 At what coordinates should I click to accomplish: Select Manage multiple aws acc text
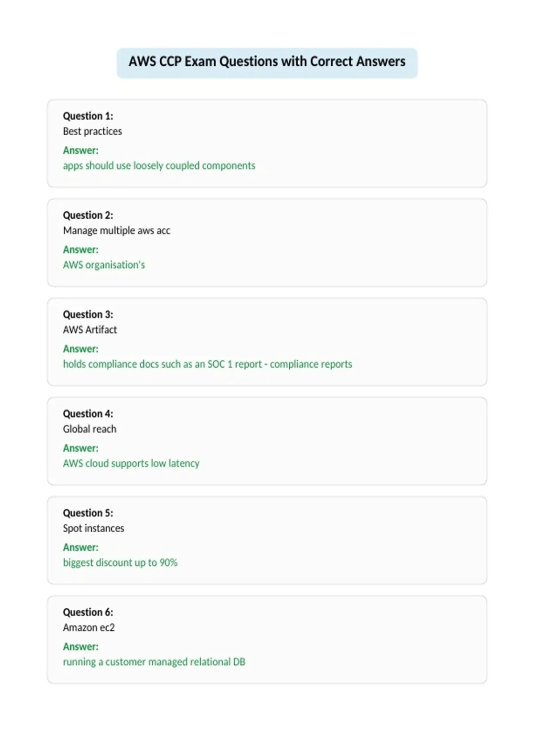(x=117, y=231)
